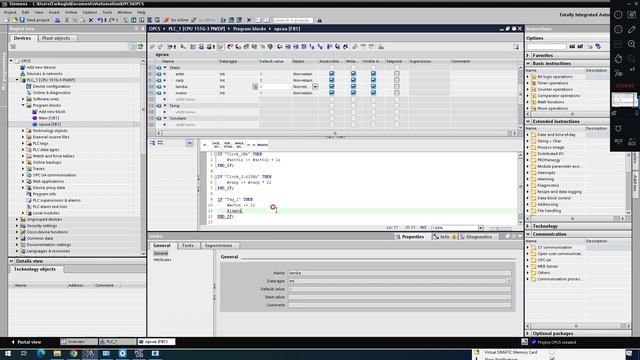Click the Add new device icon
Screen dimensions: 640x360
[23, 67]
